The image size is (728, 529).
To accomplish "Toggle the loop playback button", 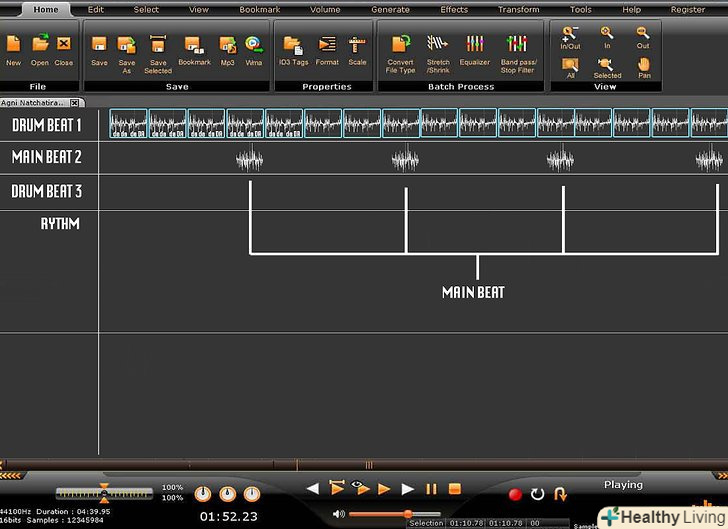I will (537, 494).
